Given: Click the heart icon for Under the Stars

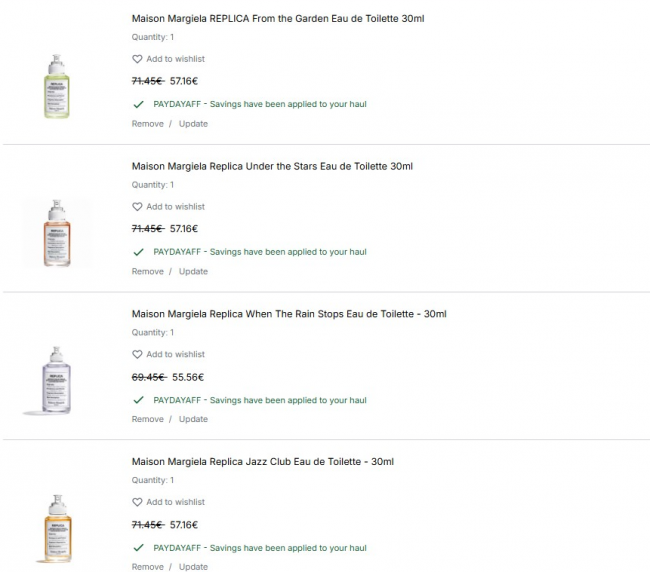Looking at the screenshot, I should point(138,207).
